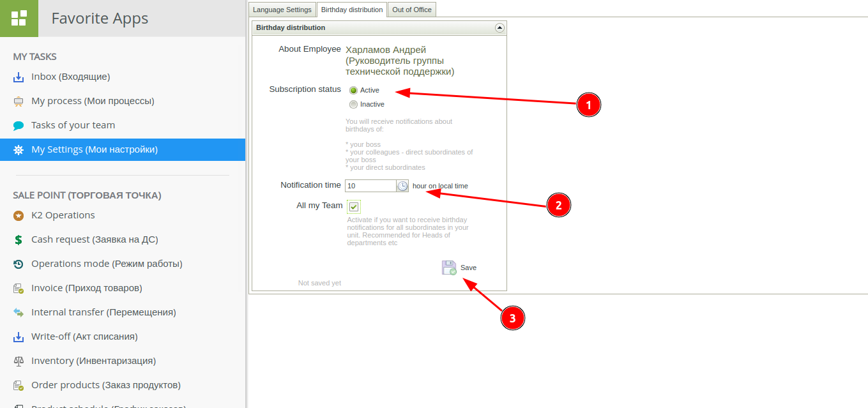
Task: Click the Tasks of your team chat icon
Action: pos(19,125)
